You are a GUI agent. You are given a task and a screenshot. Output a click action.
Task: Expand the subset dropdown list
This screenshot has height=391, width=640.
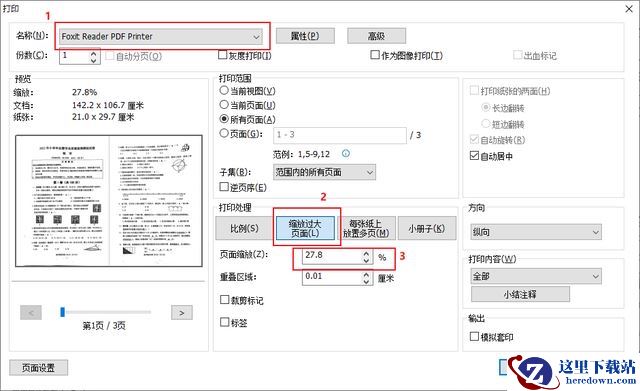click(x=324, y=172)
